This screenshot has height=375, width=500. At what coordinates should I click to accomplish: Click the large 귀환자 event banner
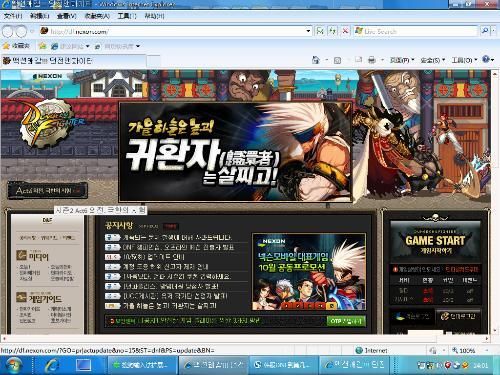[235, 152]
